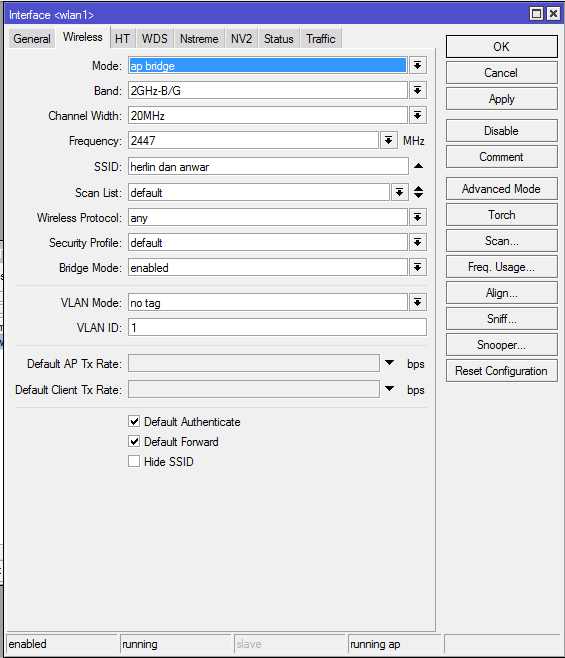Open the Traffic tab
This screenshot has height=658, width=565.
[x=321, y=39]
